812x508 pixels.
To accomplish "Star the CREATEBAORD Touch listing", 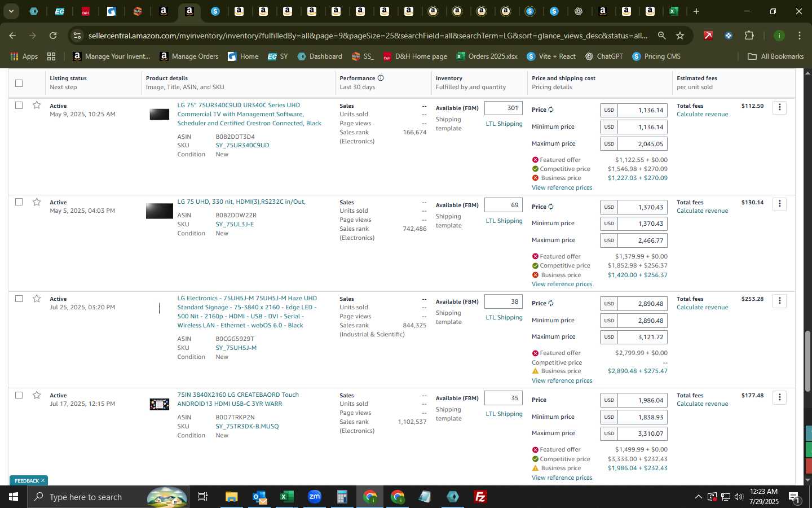I will click(x=37, y=395).
